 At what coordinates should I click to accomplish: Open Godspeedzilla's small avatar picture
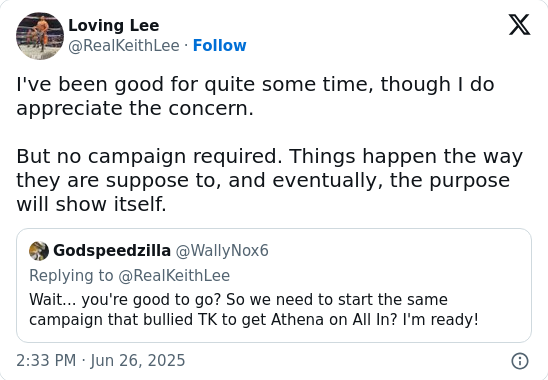[x=39, y=251]
